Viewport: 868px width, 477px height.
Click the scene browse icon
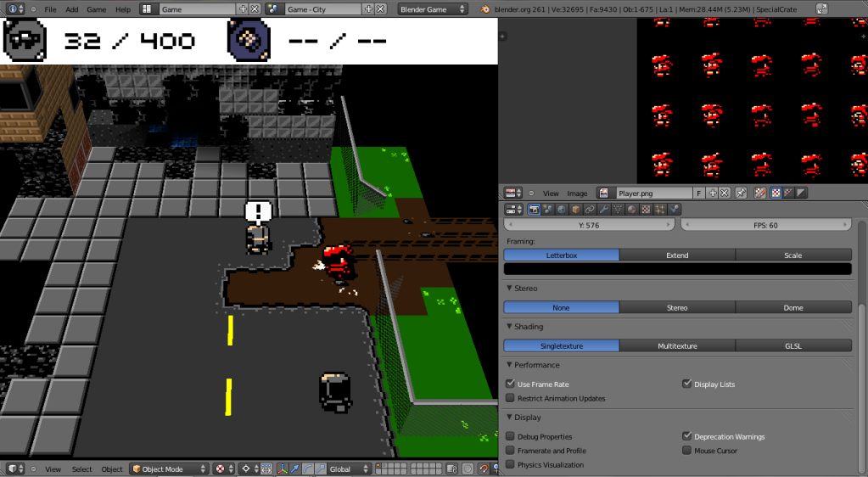(273, 8)
